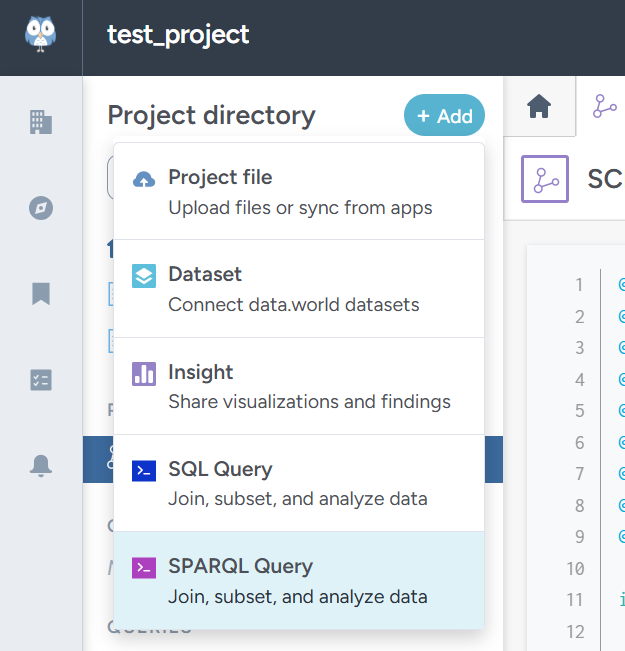The height and width of the screenshot is (651, 625).
Task: Open bookmarks icon in left sidebar
Action: click(41, 294)
